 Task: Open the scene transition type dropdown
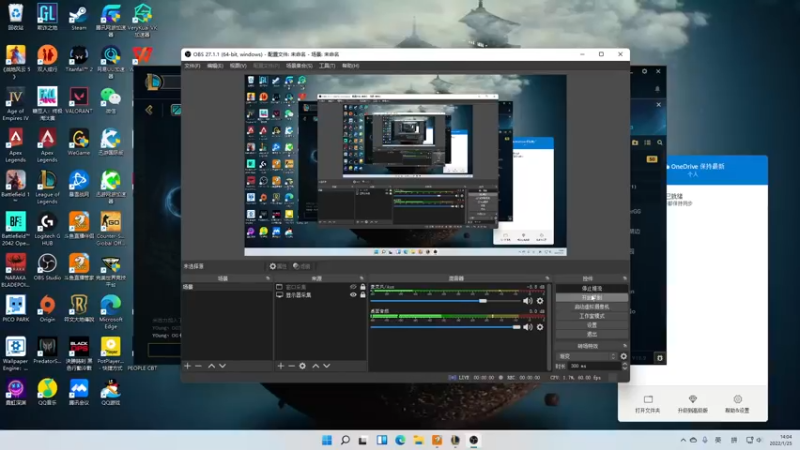click(x=587, y=356)
